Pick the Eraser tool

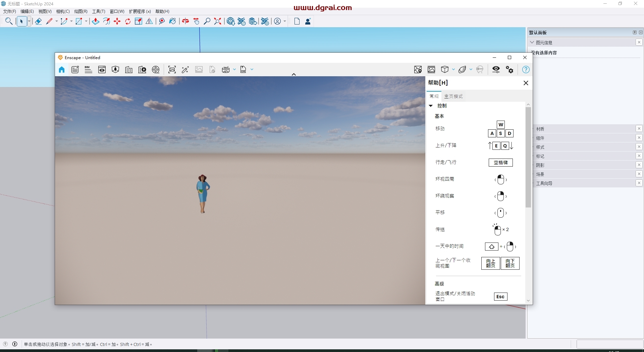coord(38,21)
